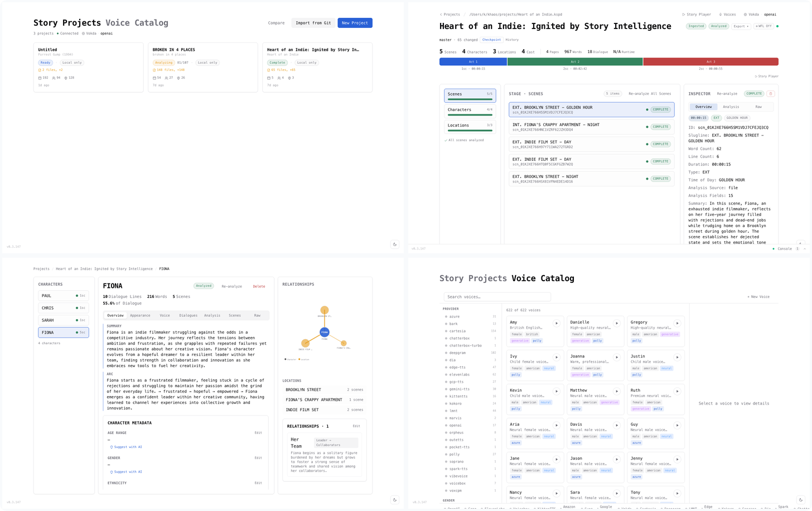Open the Console from the bottom status bar
Screen dimensions: 812x511
click(785, 249)
